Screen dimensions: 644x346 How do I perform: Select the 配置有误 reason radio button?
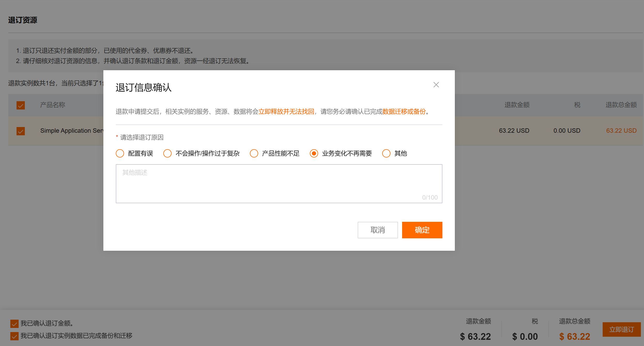click(120, 153)
